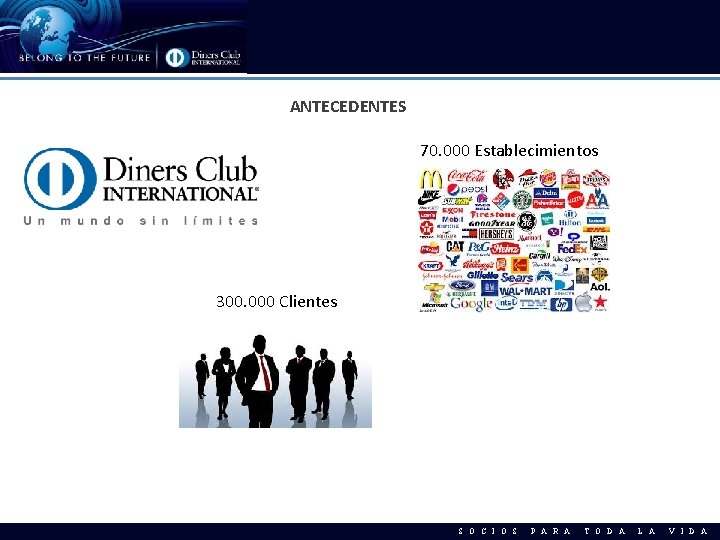The image size is (720, 540).
Task: Select the Starbucks green circle logo
Action: [x=522, y=200]
